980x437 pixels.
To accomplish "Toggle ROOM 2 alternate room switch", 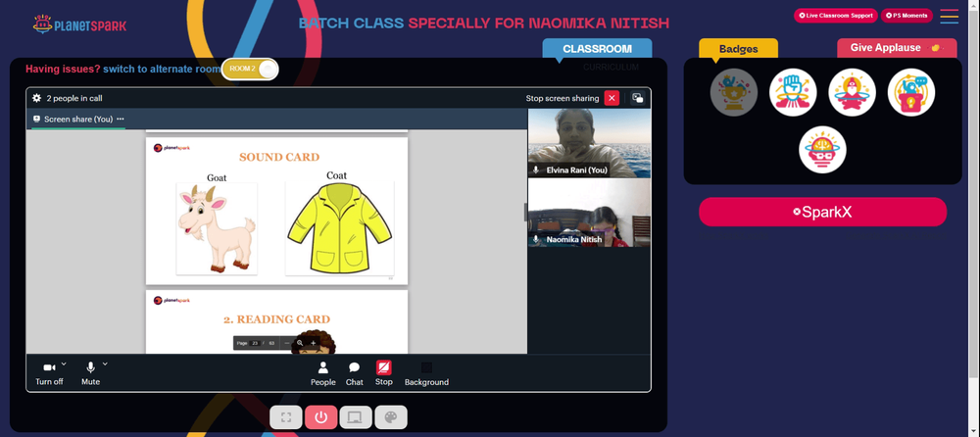I will point(249,69).
